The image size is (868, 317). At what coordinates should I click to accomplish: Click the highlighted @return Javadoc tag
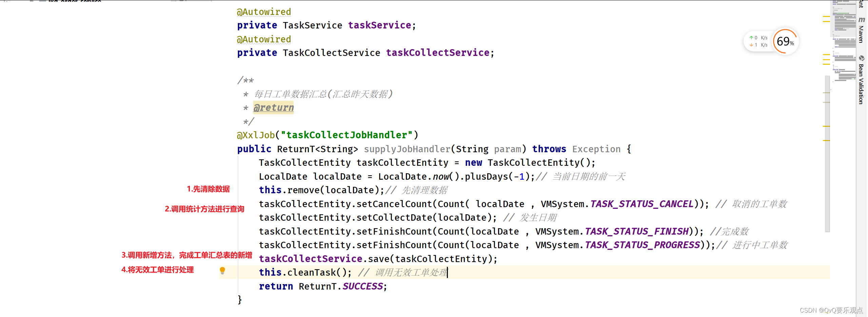(x=274, y=108)
